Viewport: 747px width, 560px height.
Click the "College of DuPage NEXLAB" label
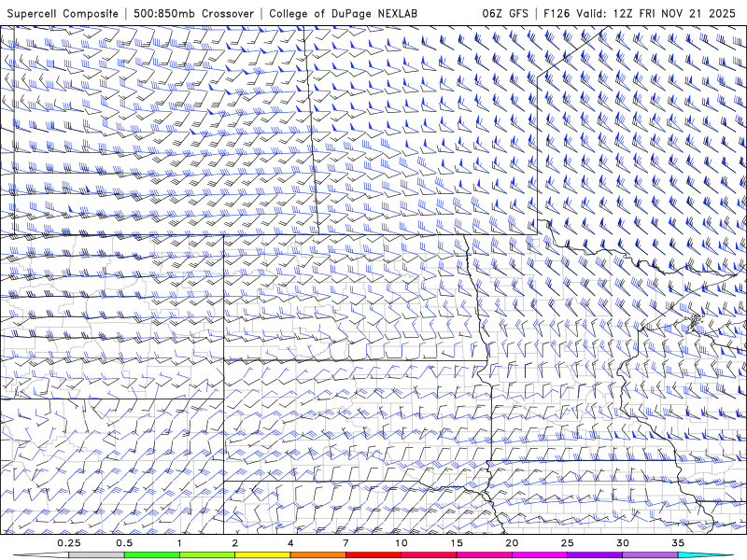point(343,14)
